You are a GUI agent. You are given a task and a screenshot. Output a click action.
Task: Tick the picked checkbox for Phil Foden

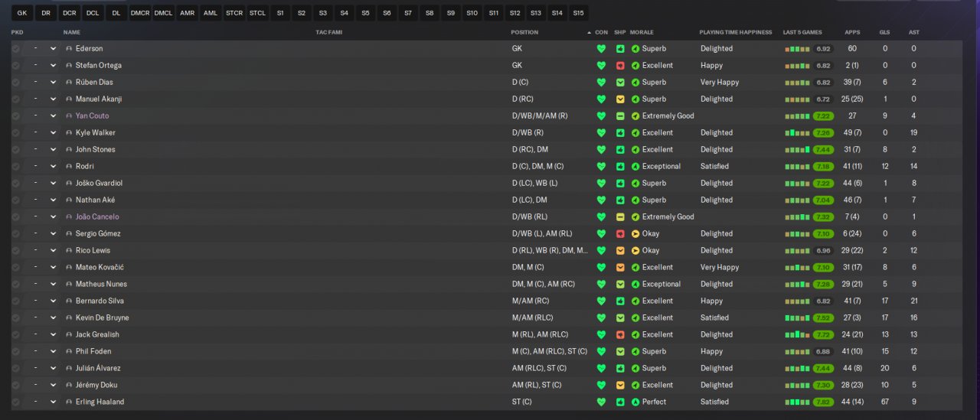pos(15,351)
